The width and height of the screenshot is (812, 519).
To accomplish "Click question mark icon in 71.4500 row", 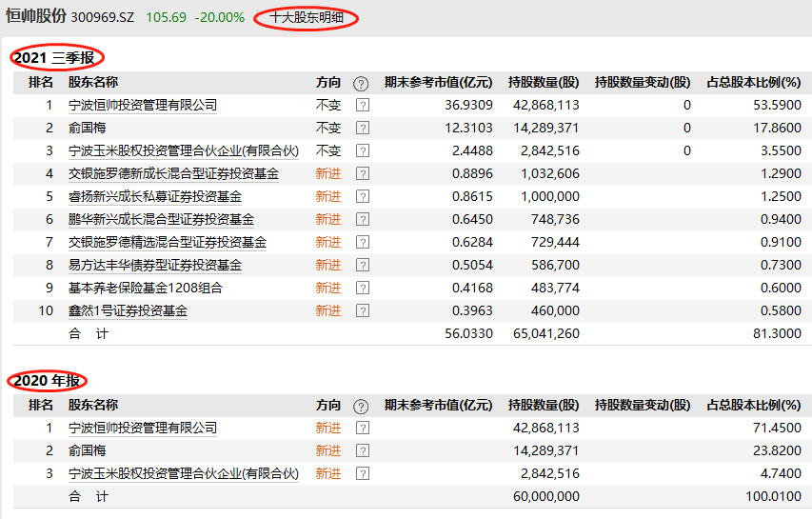I will point(363,428).
